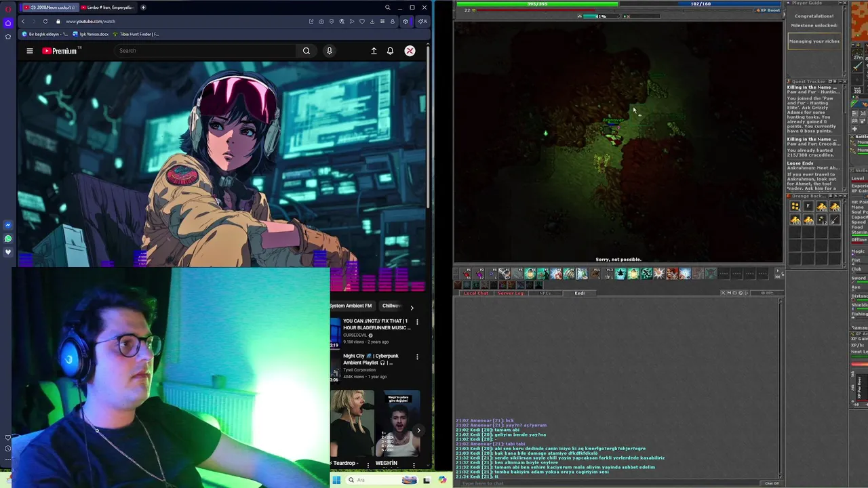
Task: Click the YouTube search magnifier button
Action: coord(307,51)
